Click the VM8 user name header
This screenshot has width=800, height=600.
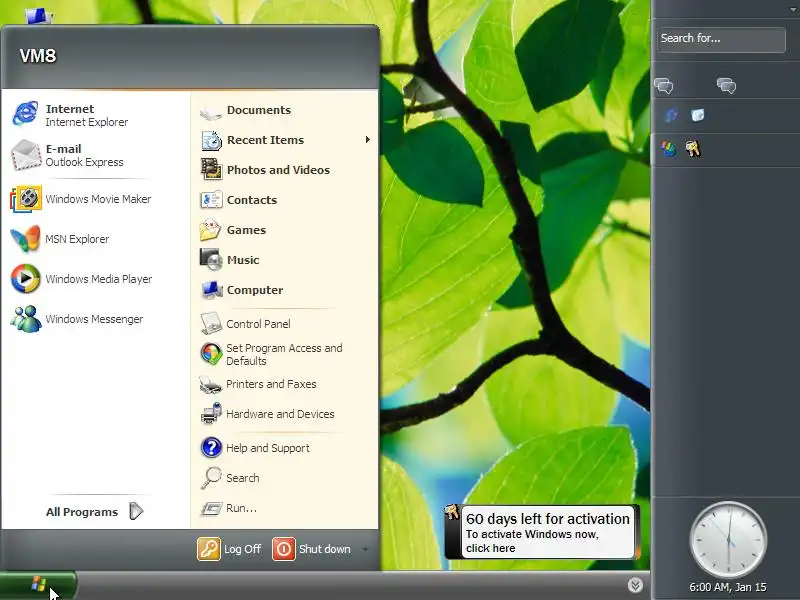coord(38,56)
